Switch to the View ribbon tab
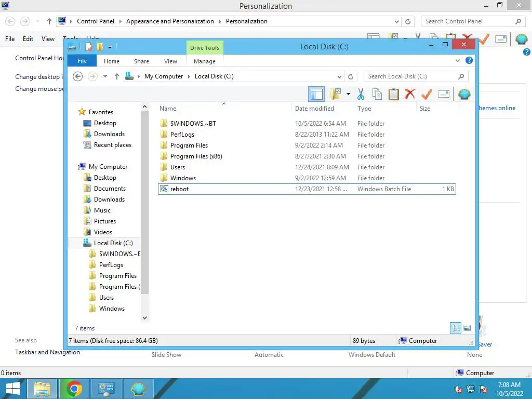 pyautogui.click(x=170, y=61)
